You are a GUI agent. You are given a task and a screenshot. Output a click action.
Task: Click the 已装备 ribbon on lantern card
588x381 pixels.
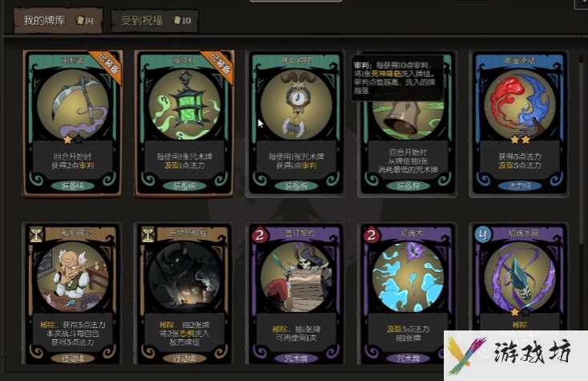[217, 64]
